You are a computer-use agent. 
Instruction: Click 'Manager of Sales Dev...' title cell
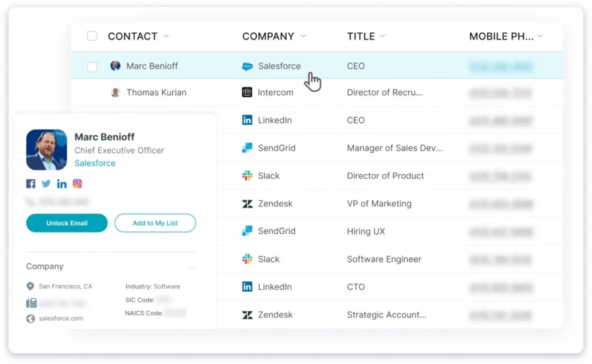[x=395, y=148]
